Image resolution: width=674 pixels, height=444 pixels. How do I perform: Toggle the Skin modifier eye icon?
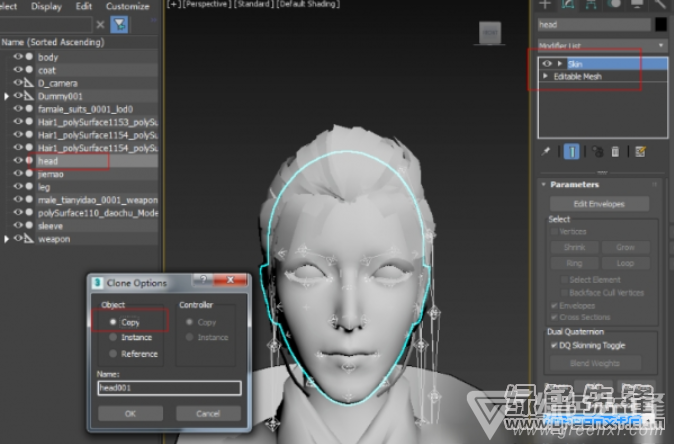pos(547,64)
